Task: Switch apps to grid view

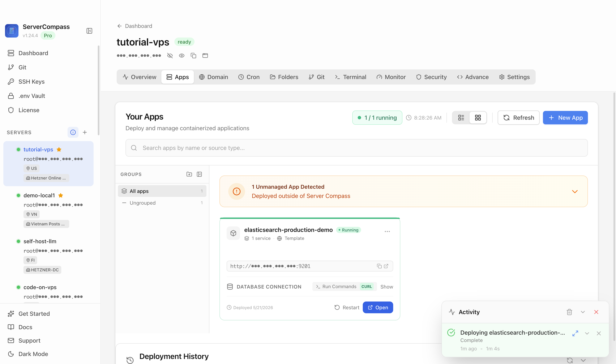Action: 478,118
